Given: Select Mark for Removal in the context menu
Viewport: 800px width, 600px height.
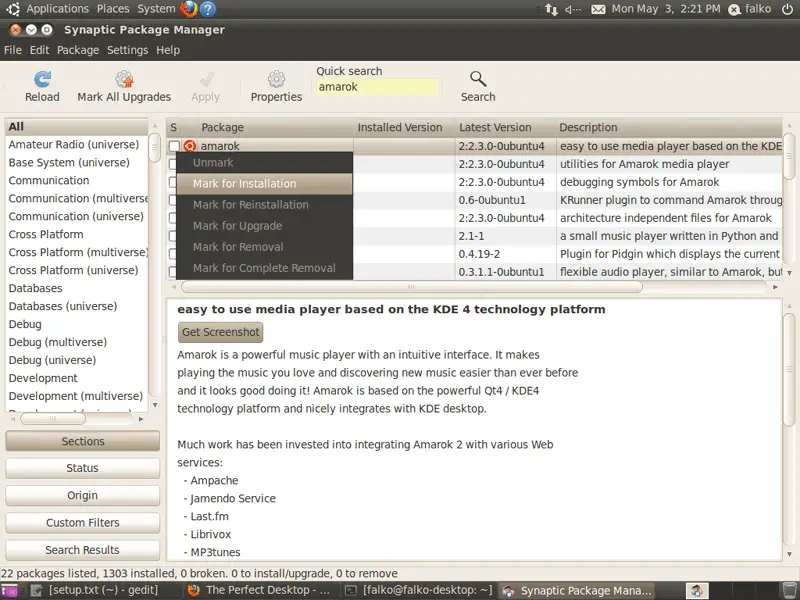Looking at the screenshot, I should (x=264, y=247).
